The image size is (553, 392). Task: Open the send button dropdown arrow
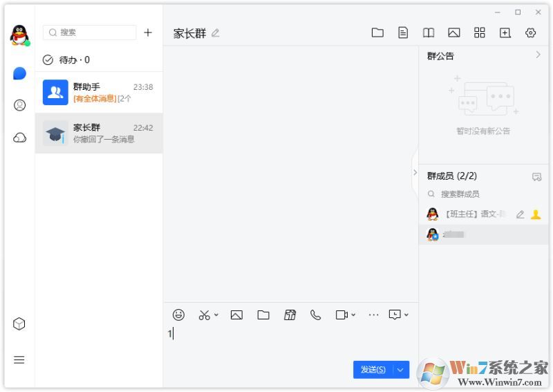tap(401, 370)
